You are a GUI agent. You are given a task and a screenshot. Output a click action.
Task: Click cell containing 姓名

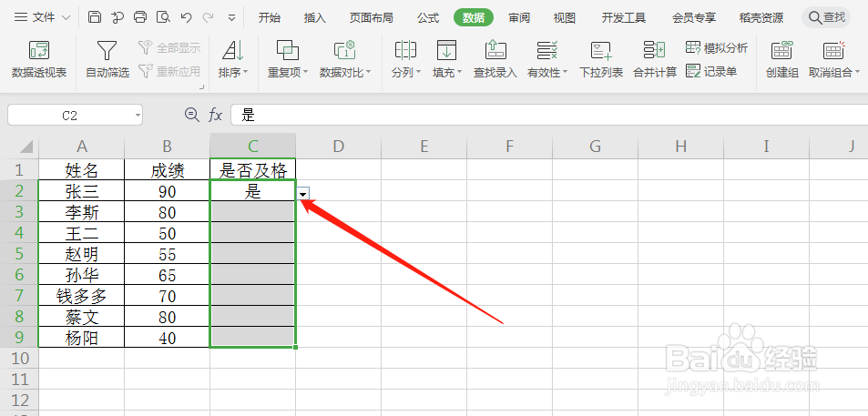[82, 170]
